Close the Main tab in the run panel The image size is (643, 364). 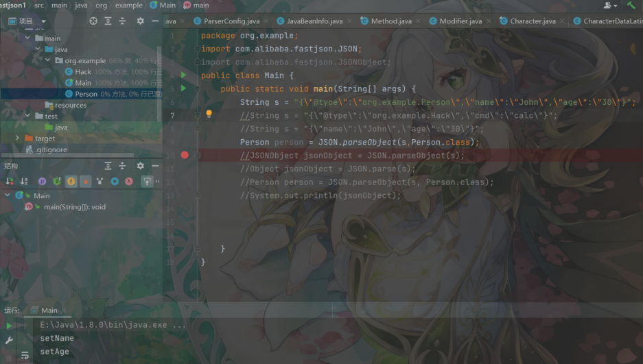(64, 311)
